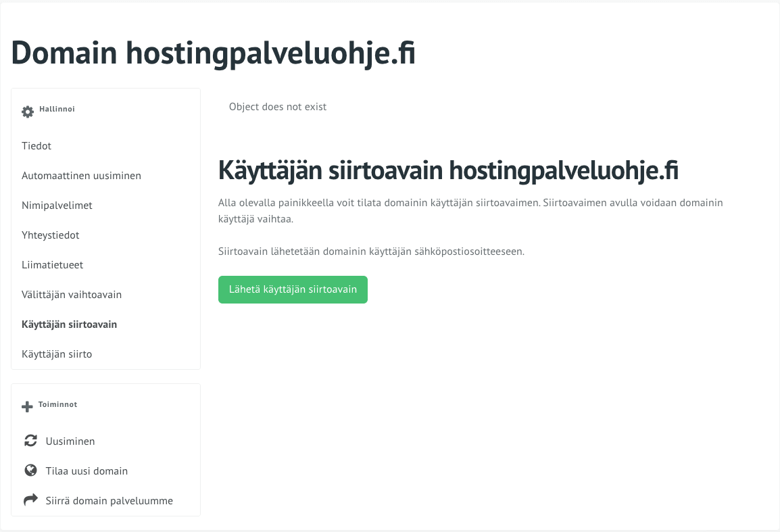
Task: Select the bold Käyttäjän siirtoavain menu item
Action: pyautogui.click(x=69, y=324)
